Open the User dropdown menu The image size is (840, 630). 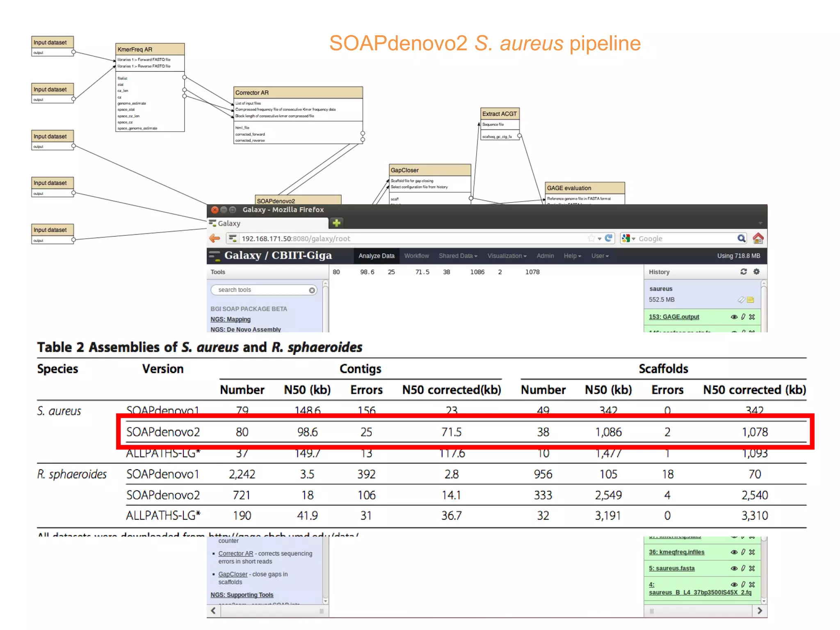(x=600, y=256)
